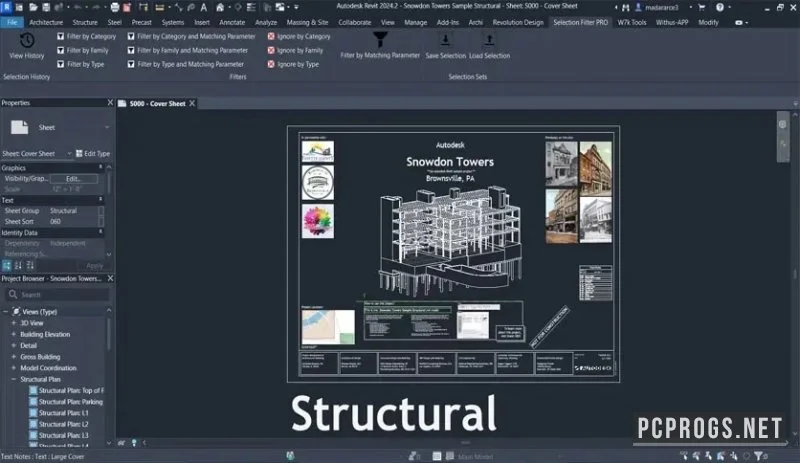Toggle the Filter by Category checkbox
This screenshot has width=800, height=463.
[61, 36]
